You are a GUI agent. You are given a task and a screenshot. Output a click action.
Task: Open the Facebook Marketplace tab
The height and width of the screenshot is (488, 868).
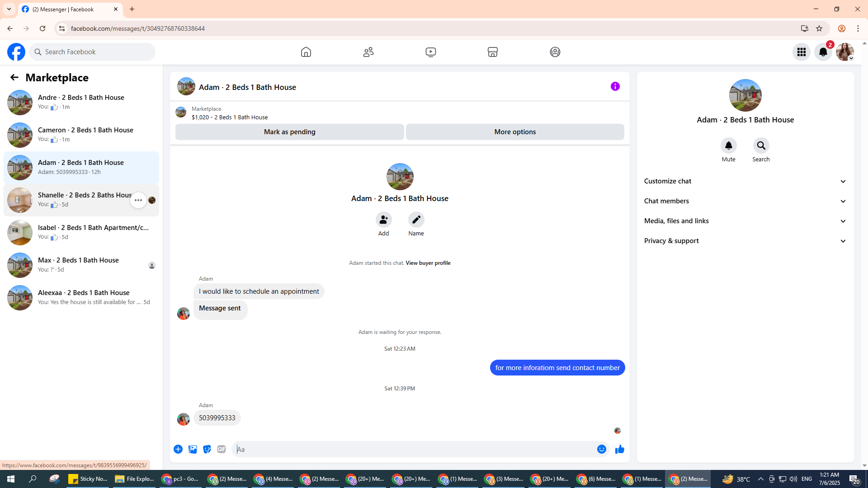tap(492, 52)
